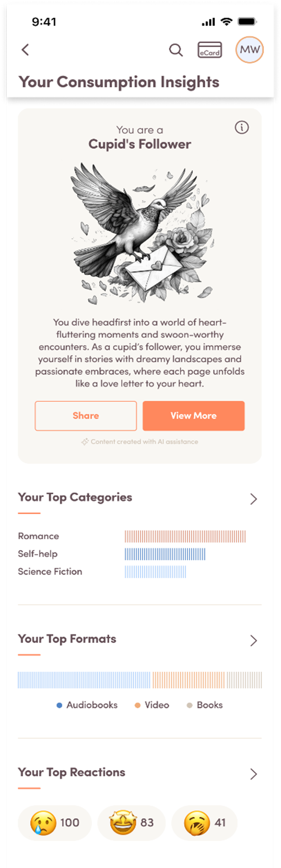
Task: Tap the back arrow icon
Action: 25,50
